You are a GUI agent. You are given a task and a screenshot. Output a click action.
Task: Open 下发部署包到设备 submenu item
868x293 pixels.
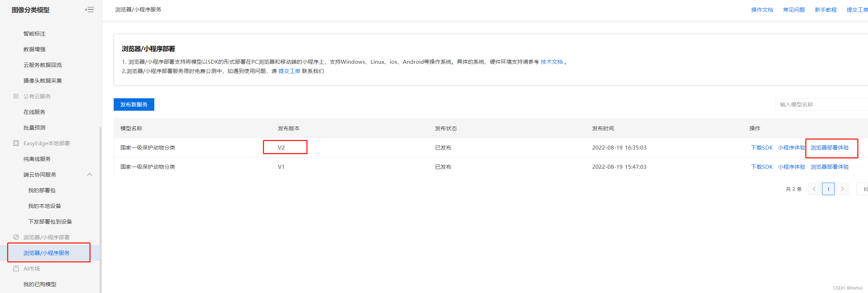[x=50, y=221]
